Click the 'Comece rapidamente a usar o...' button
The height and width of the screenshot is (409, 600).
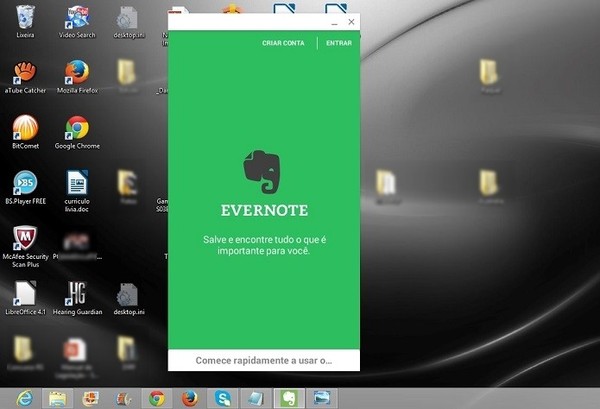coord(264,360)
